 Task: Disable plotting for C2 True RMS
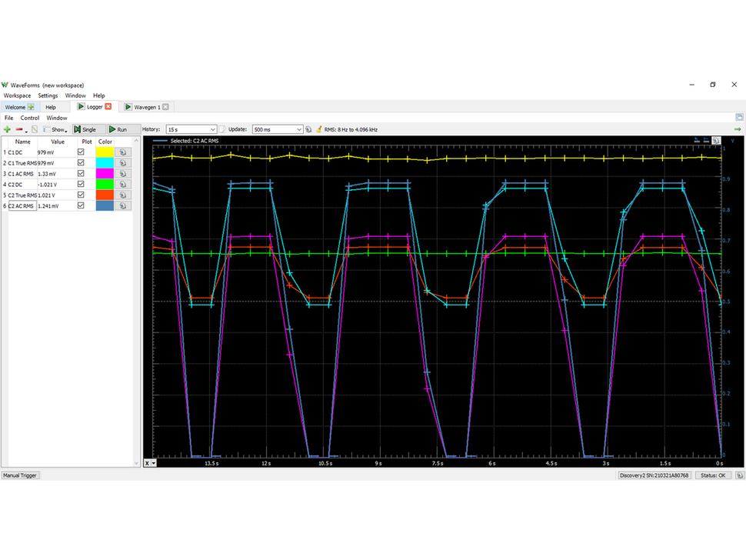click(82, 195)
